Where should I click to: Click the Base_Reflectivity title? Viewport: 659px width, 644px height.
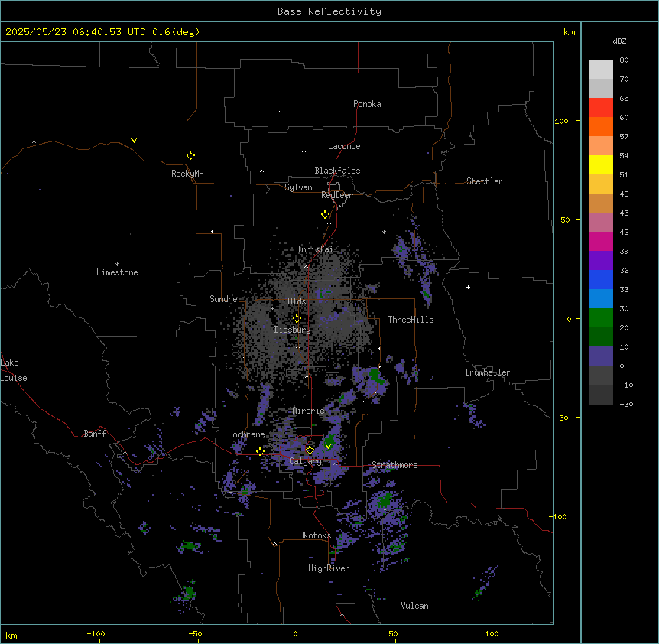pos(329,11)
